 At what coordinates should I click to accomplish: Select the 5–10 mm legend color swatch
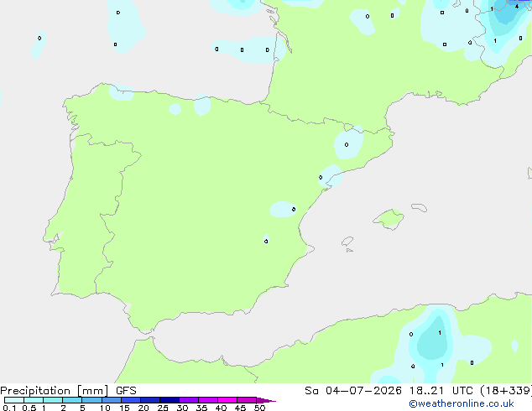tap(91, 400)
